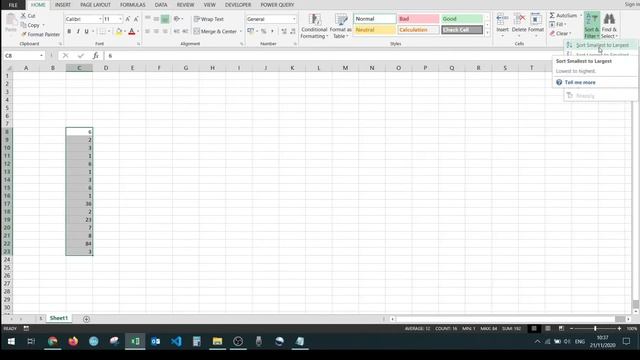
Task: Click Increase Decimal button
Action: click(284, 31)
